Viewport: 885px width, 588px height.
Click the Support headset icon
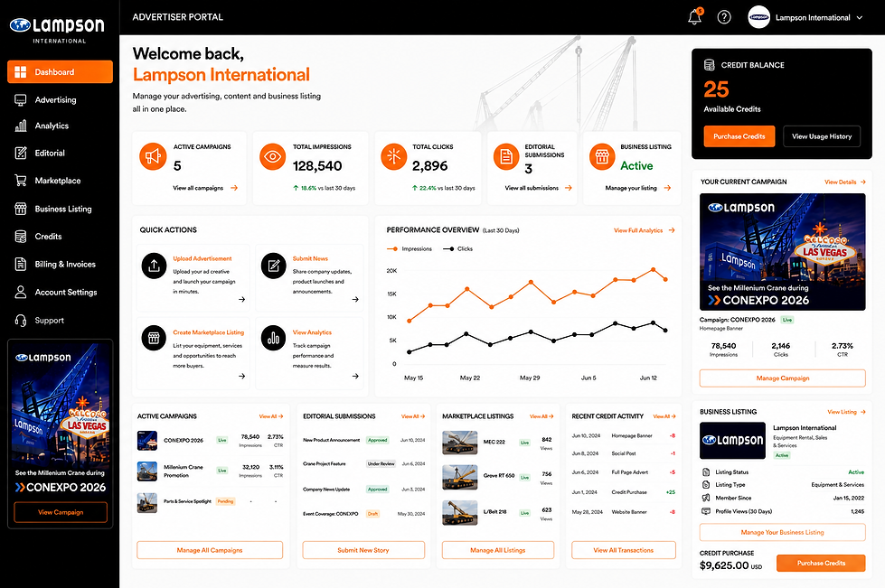(x=20, y=321)
